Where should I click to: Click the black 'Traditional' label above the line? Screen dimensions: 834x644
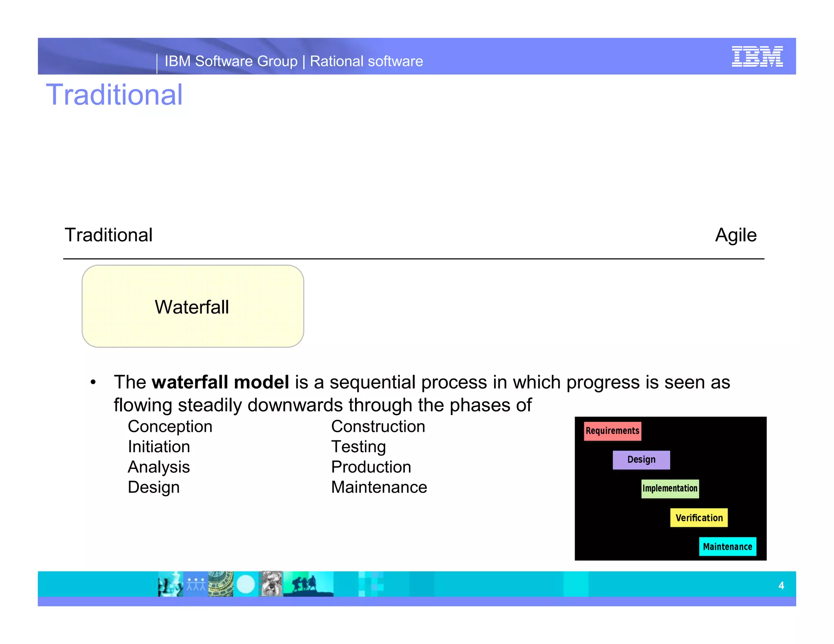coord(109,235)
